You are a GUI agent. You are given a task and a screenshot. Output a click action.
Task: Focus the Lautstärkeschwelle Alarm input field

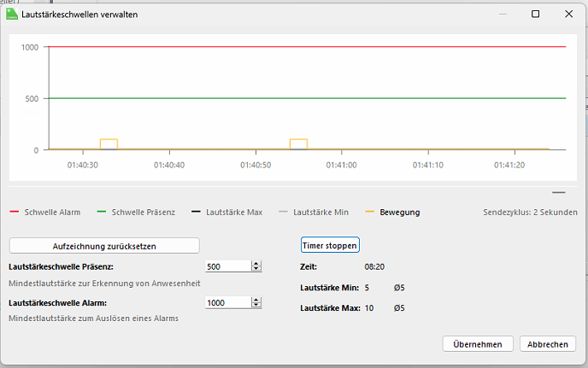[x=227, y=302]
